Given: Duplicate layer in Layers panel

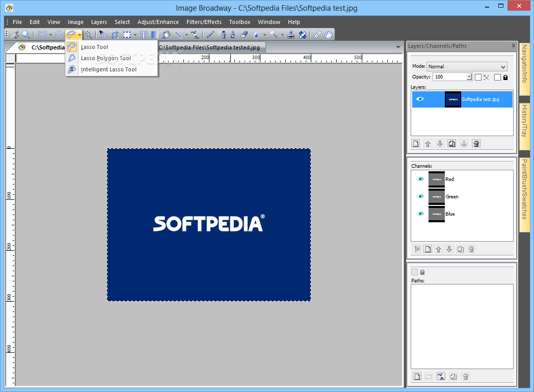Looking at the screenshot, I should 452,143.
